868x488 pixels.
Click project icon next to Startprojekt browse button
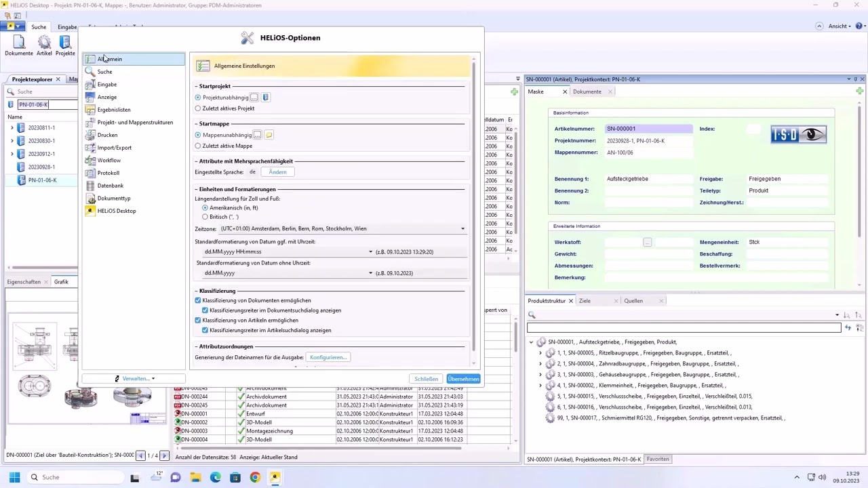[x=266, y=98]
